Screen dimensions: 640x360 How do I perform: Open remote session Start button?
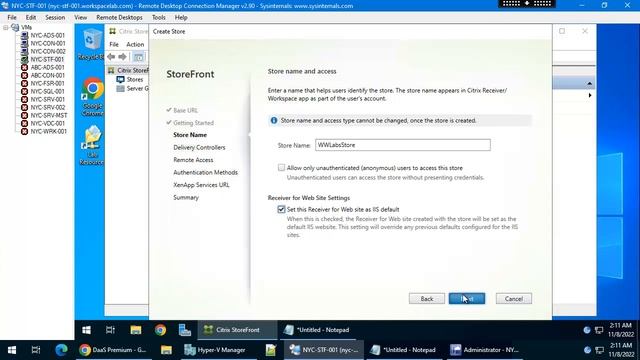(x=86, y=330)
